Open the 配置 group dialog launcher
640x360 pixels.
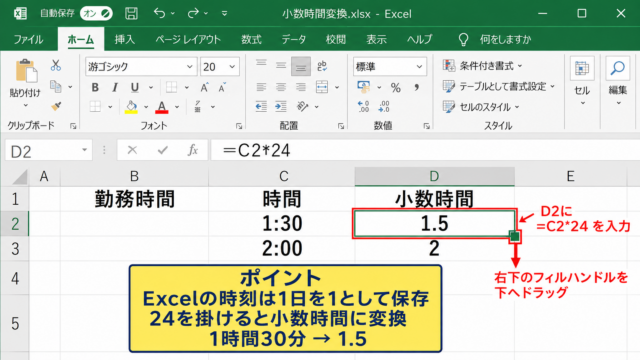pyautogui.click(x=341, y=126)
